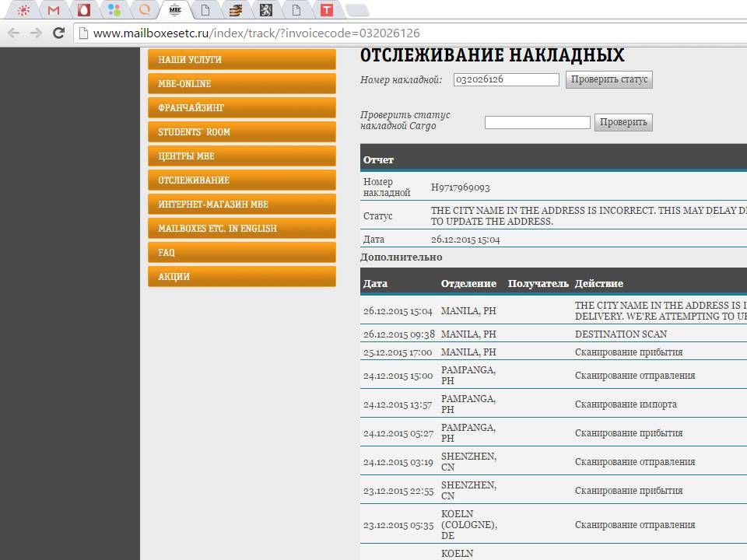Select the active MBE tab
This screenshot has height=560, width=747.
tap(175, 10)
